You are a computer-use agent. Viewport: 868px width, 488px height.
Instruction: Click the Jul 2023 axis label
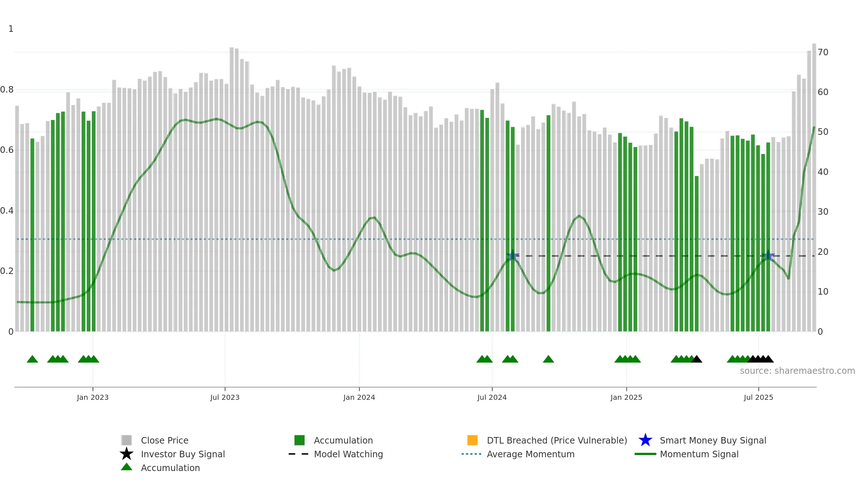tap(225, 397)
